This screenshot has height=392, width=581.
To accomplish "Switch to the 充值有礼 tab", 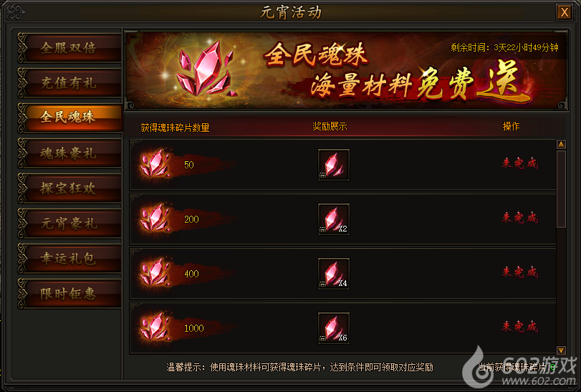I will point(69,83).
